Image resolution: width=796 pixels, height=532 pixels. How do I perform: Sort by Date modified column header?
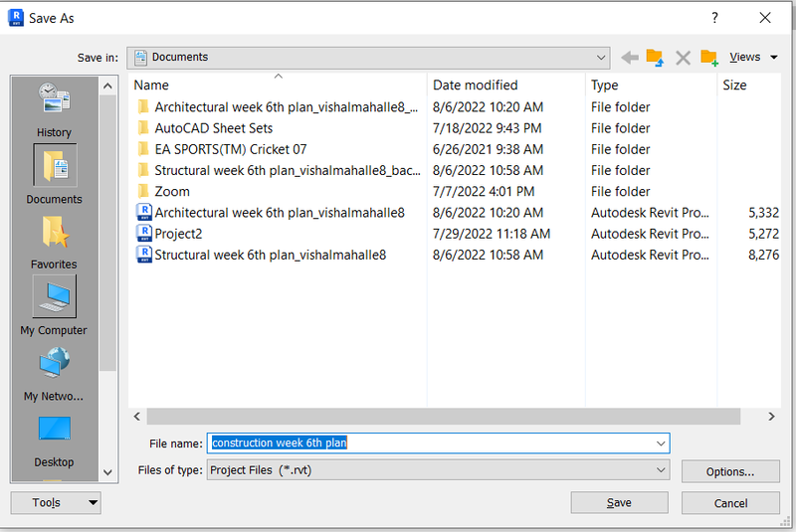(x=506, y=85)
